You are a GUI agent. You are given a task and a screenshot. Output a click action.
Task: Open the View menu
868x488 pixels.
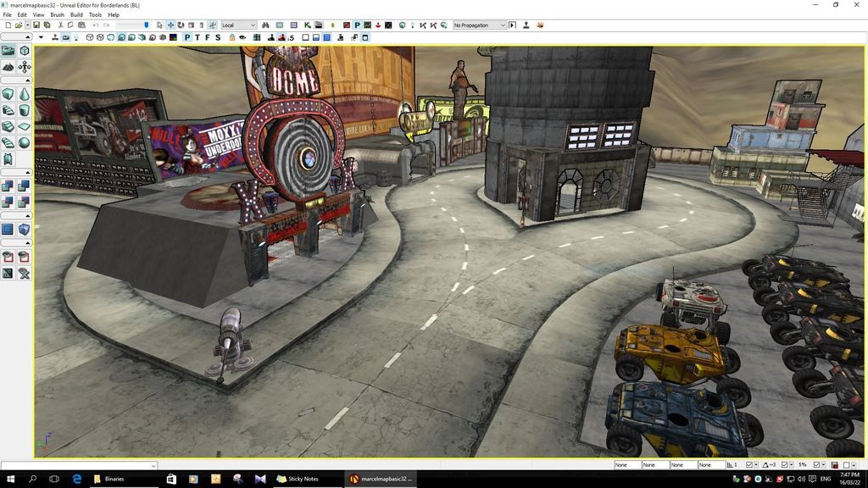tap(39, 15)
